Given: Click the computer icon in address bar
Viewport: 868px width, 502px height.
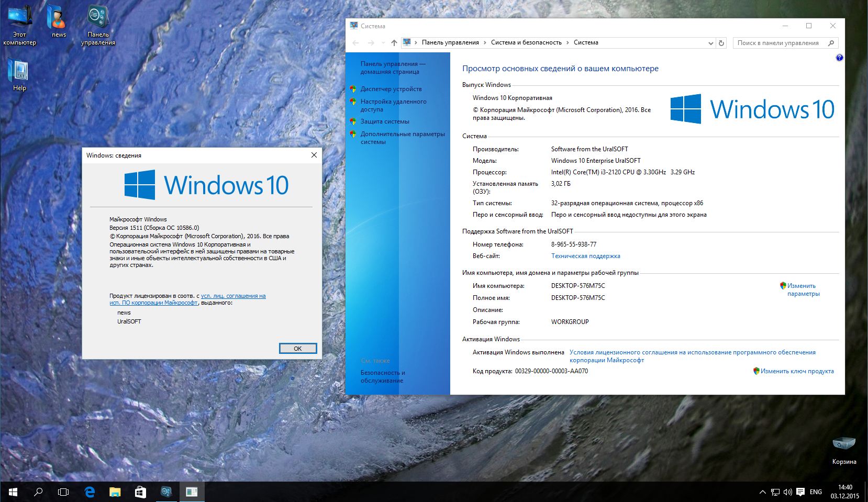Looking at the screenshot, I should click(x=407, y=42).
